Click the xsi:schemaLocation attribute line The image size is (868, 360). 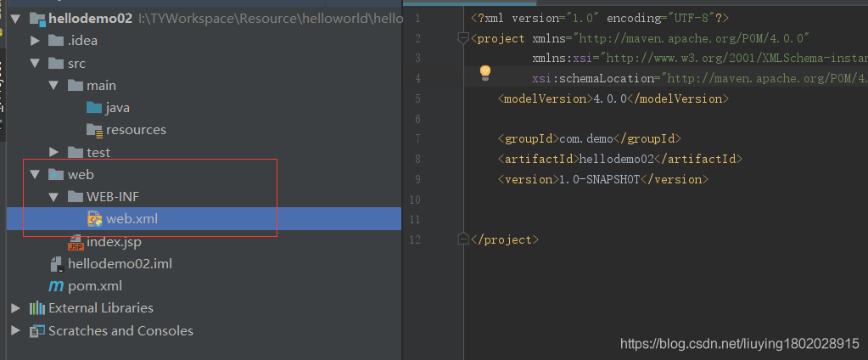[x=700, y=79]
